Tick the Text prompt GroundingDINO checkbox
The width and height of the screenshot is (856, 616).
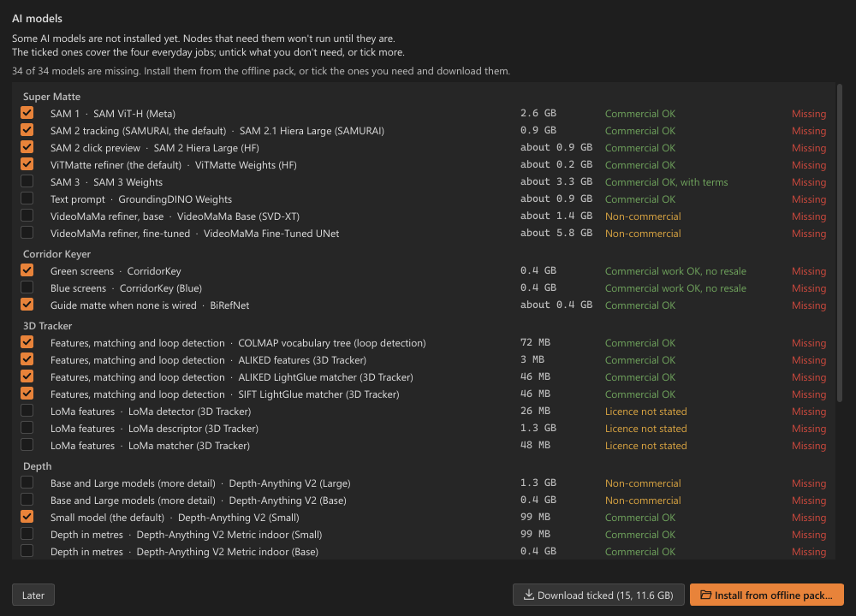[27, 198]
